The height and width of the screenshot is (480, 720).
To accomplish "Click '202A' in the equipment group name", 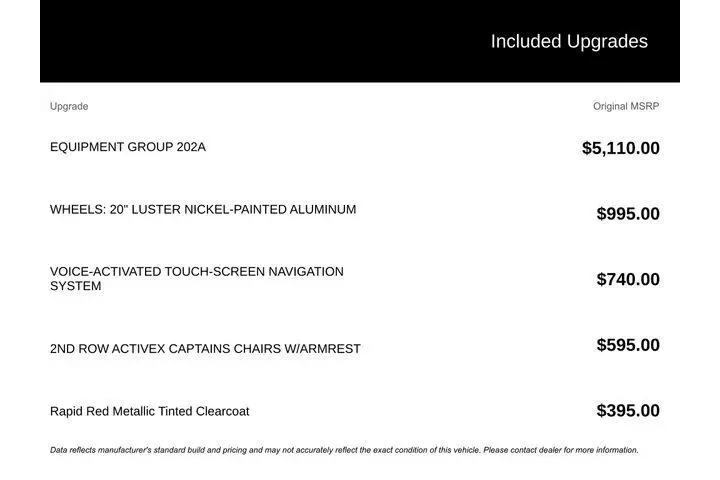I will pos(191,147).
